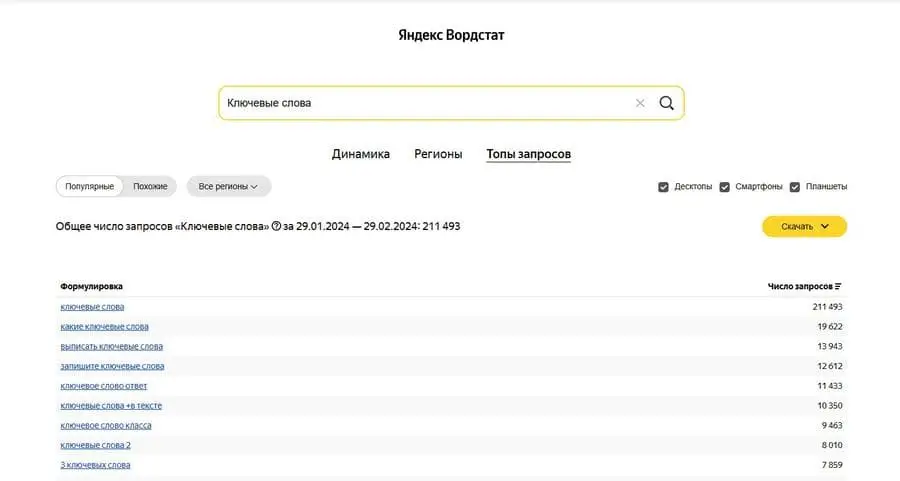
Task: Select the Популярные toggle option
Action: [x=90, y=187]
